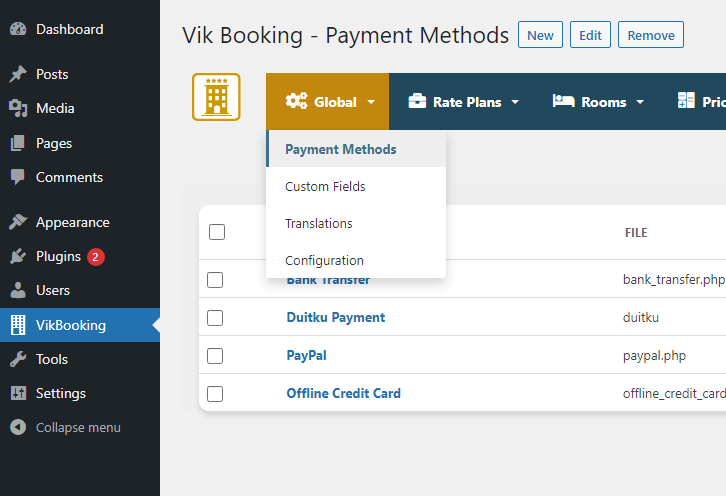Image resolution: width=726 pixels, height=496 pixels.
Task: Select Payment Methods in Global menu
Action: (356, 149)
